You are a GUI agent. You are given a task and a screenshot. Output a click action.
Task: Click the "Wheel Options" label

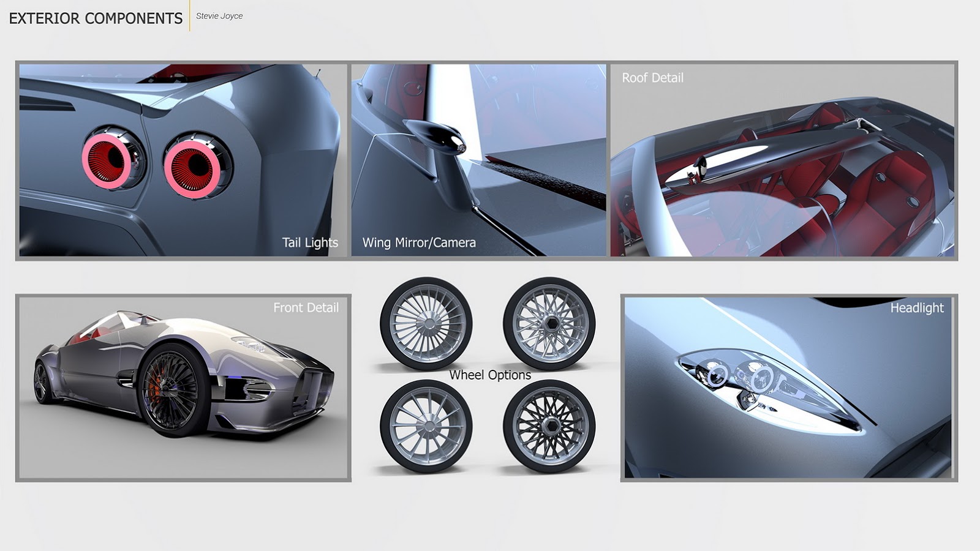(x=490, y=375)
